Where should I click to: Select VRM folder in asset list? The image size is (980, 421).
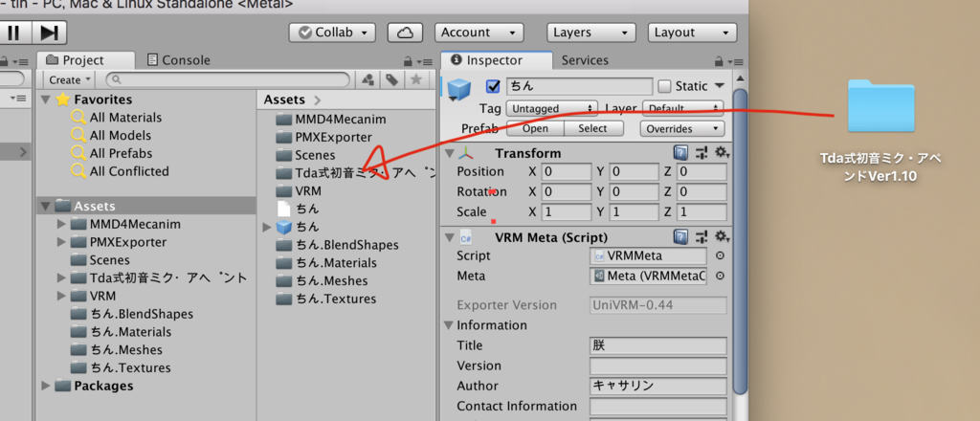(299, 191)
